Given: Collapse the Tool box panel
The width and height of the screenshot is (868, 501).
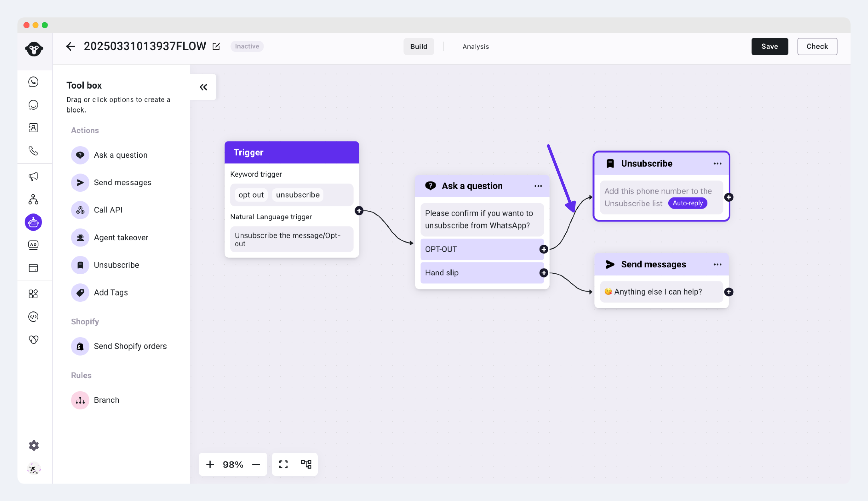Looking at the screenshot, I should [203, 87].
